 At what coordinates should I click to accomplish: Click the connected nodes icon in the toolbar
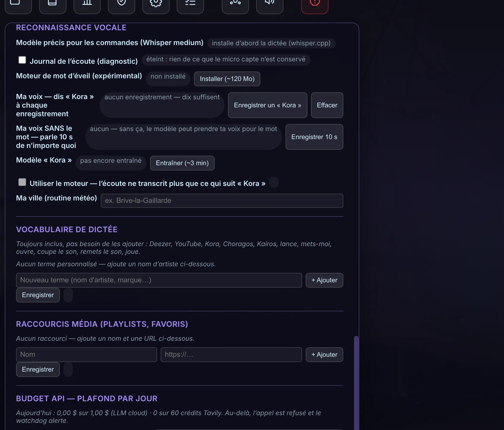point(235,5)
